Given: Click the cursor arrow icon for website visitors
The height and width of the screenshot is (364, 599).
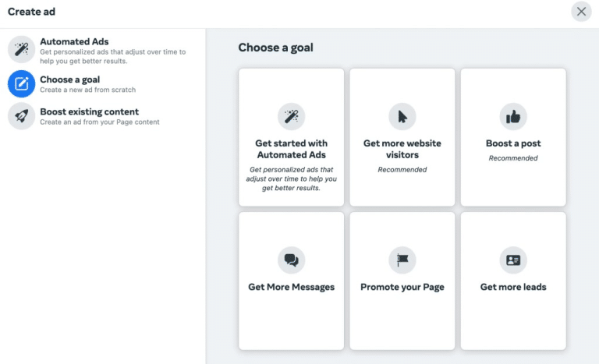Looking at the screenshot, I should click(x=402, y=116).
